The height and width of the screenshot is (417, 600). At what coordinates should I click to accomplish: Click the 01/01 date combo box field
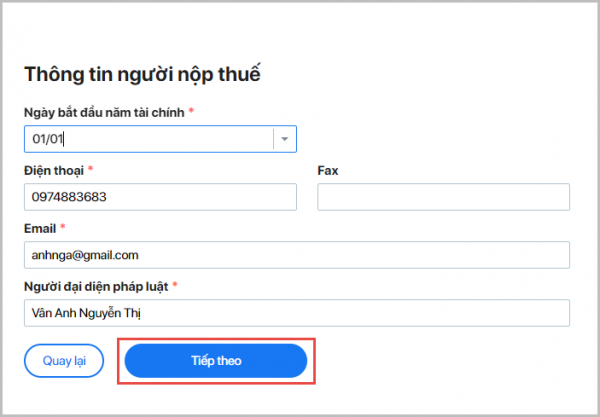(148, 139)
